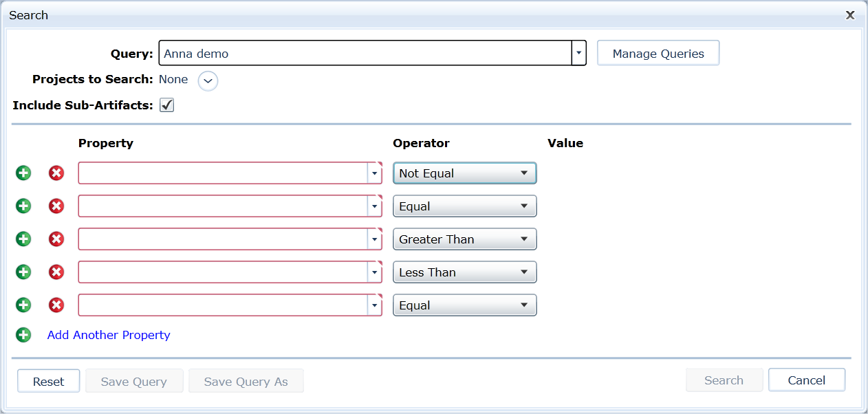Open the Less Than operator dropdown
The width and height of the screenshot is (868, 414).
tap(464, 272)
